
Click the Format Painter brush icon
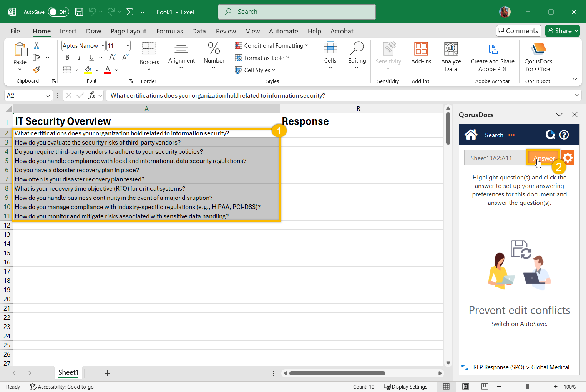tap(37, 70)
